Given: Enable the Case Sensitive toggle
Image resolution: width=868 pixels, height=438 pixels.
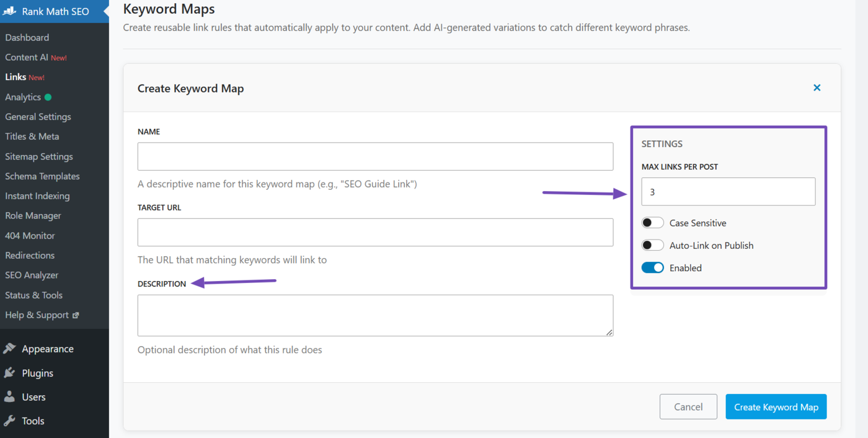Looking at the screenshot, I should coord(652,222).
